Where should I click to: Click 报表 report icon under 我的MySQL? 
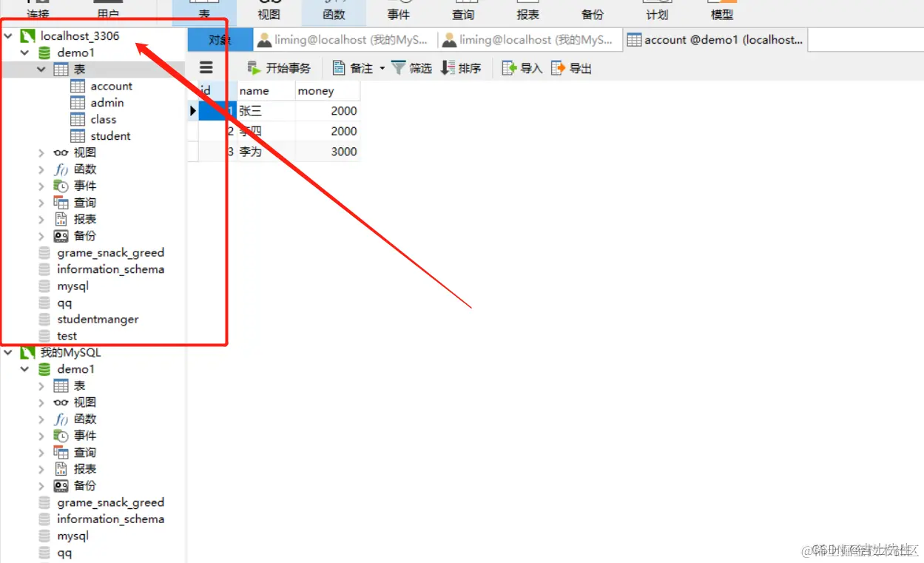(61, 469)
